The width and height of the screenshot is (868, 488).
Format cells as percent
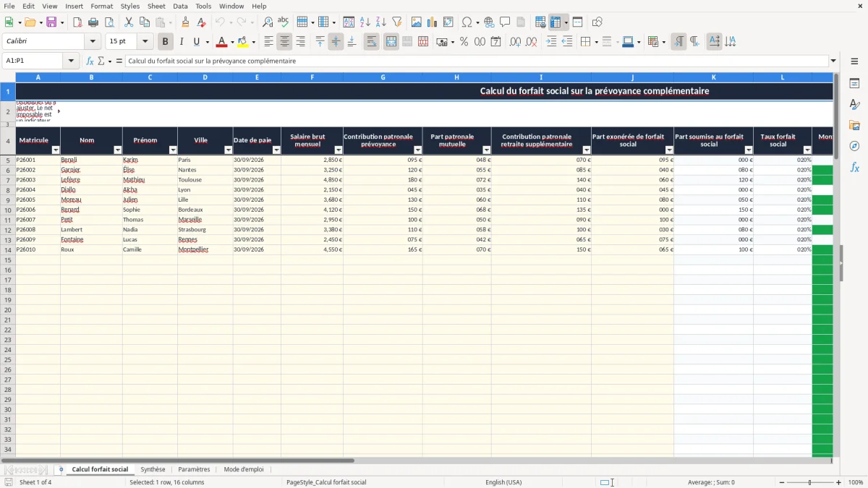(x=464, y=42)
